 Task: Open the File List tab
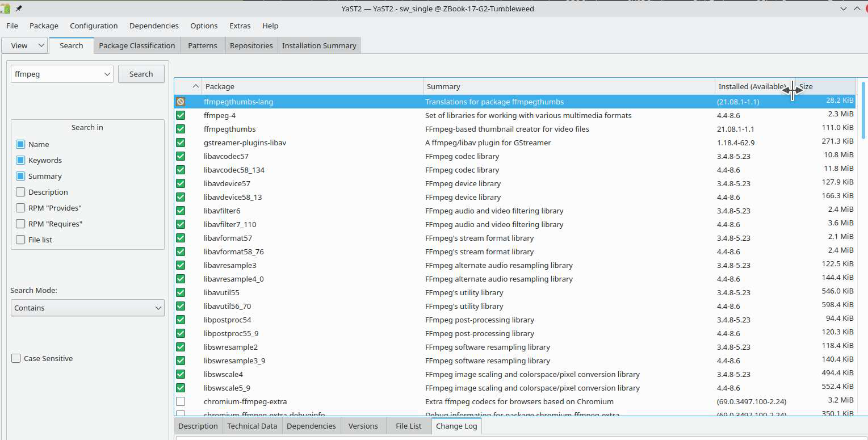point(409,426)
